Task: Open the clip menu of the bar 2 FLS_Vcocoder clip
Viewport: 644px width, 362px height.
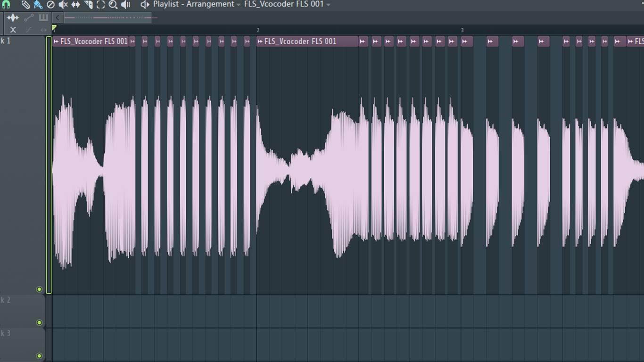Action: tap(260, 41)
